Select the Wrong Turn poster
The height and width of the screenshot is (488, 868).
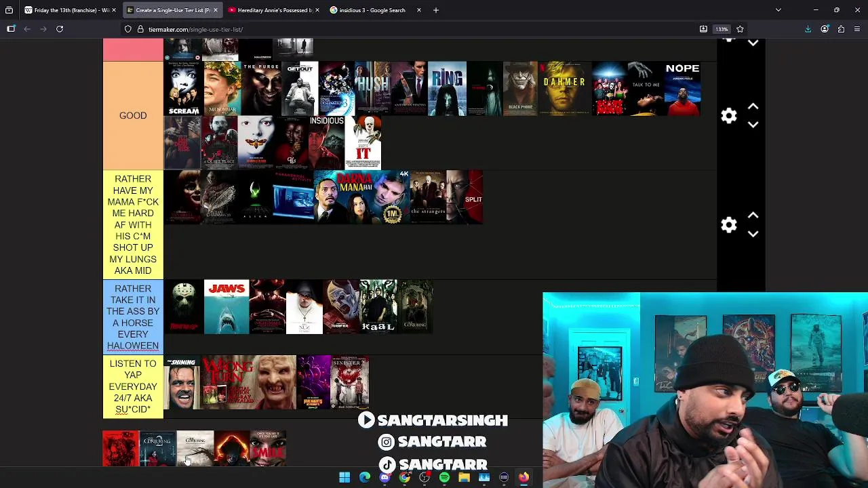pyautogui.click(x=249, y=382)
